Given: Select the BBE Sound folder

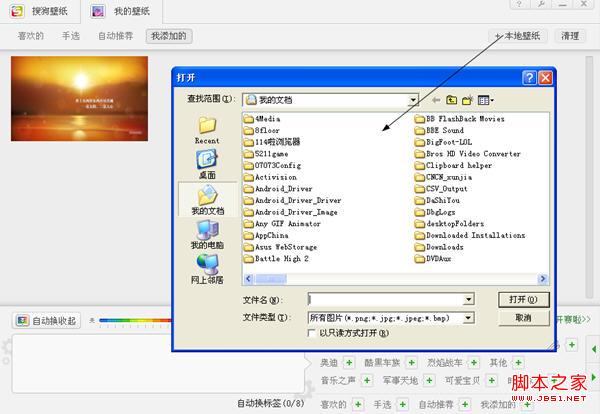Looking at the screenshot, I should [x=439, y=130].
